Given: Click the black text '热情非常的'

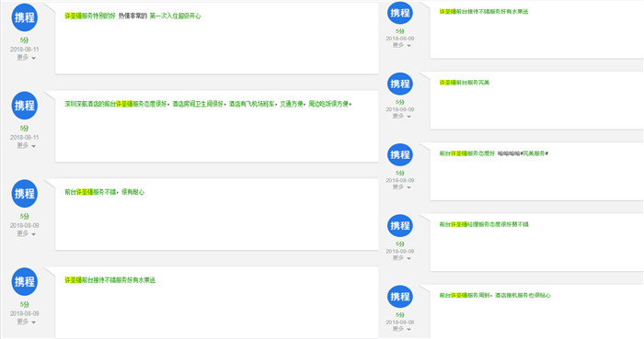Looking at the screenshot, I should tap(132, 16).
